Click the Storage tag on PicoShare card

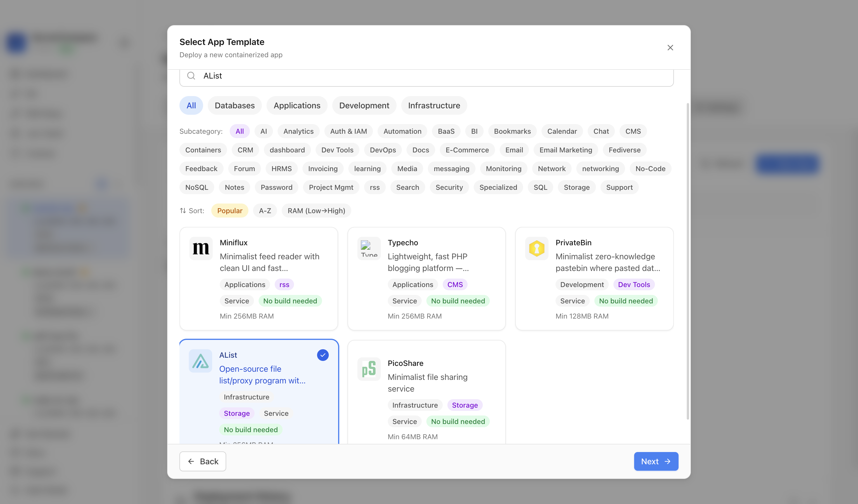coord(465,405)
